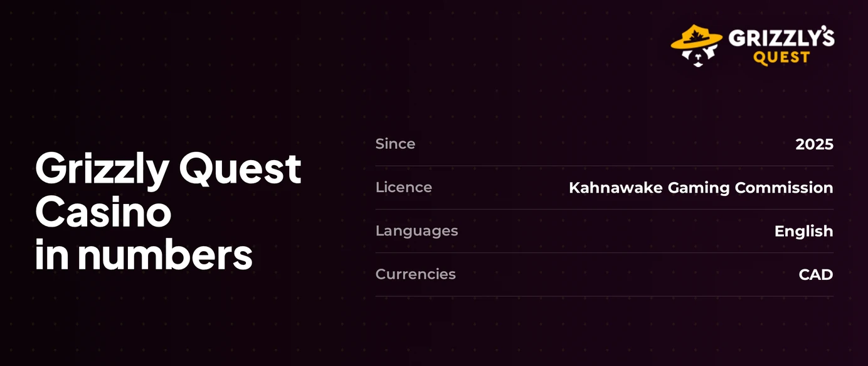Select the maple leaf emblem on hat
Viewport: 868px width, 366px height.
[697, 34]
